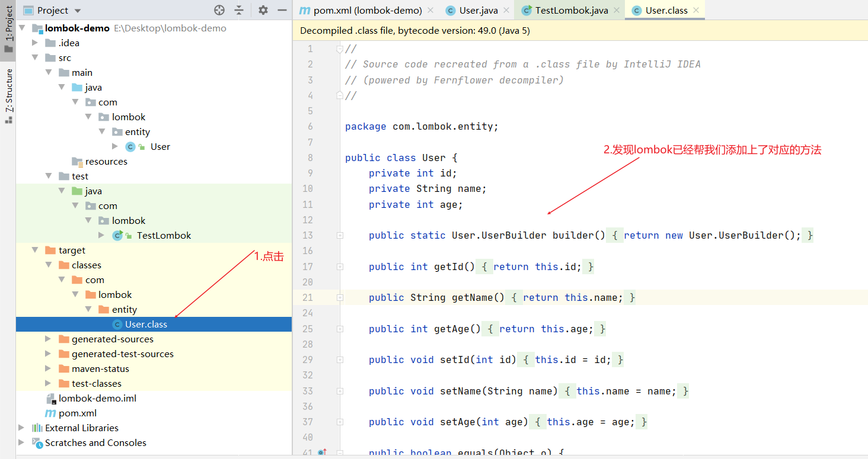Click the External Libraries icon

tap(37, 428)
